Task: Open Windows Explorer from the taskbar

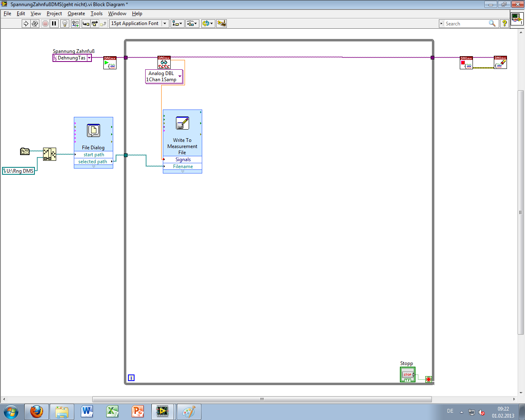Action: click(62, 412)
